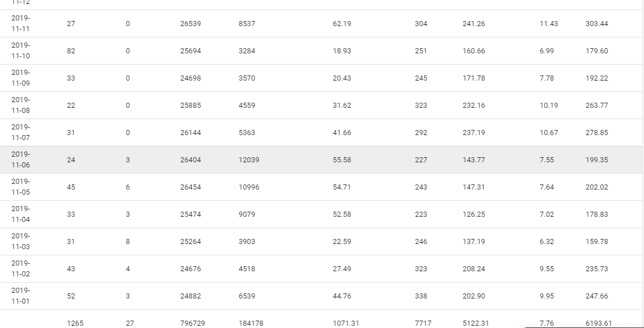Click the total 796729 in the footer row
This screenshot has width=644, height=328.
click(193, 323)
